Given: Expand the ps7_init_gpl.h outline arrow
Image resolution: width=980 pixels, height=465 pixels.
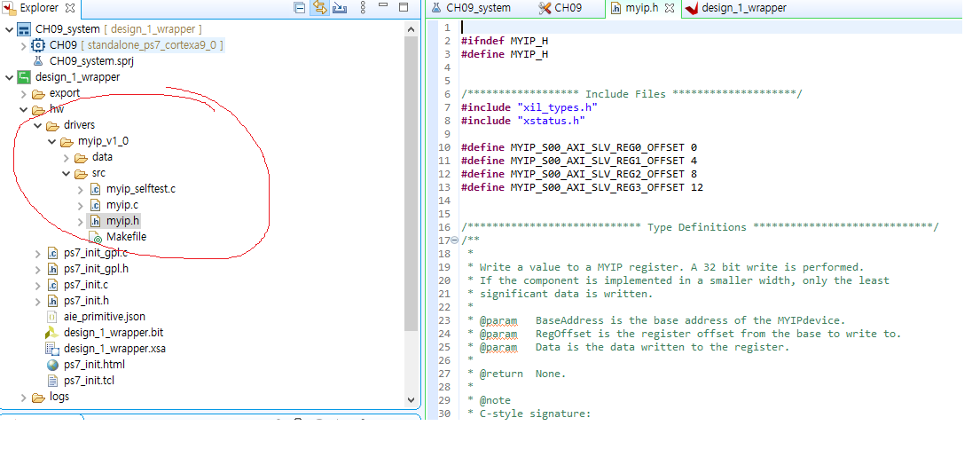Looking at the screenshot, I should 37,270.
